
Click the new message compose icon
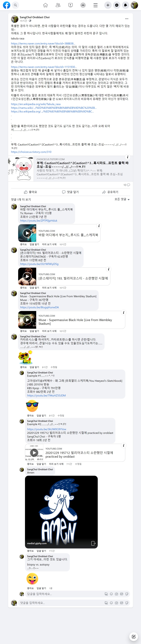(133, 636)
